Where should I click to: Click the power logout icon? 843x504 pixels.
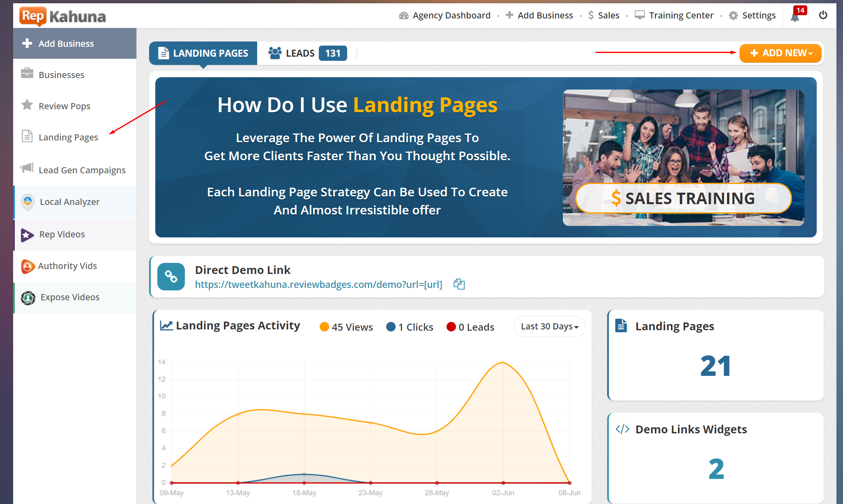pos(823,15)
